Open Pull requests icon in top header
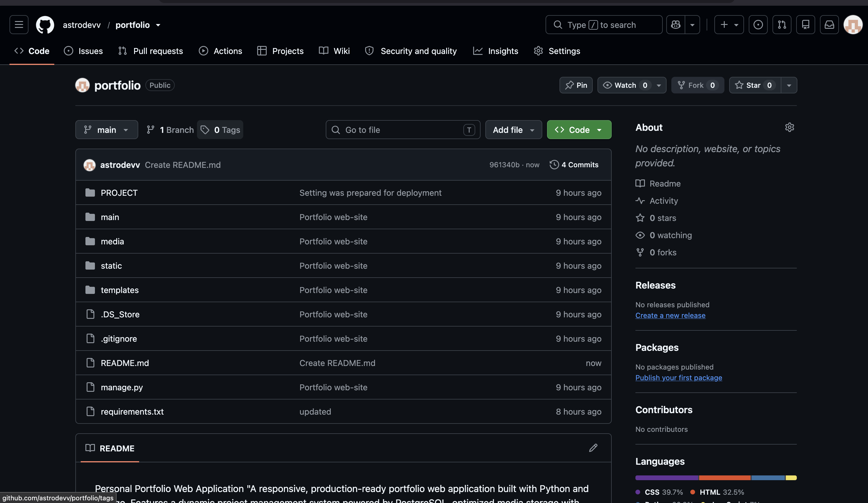868x503 pixels. click(x=782, y=25)
